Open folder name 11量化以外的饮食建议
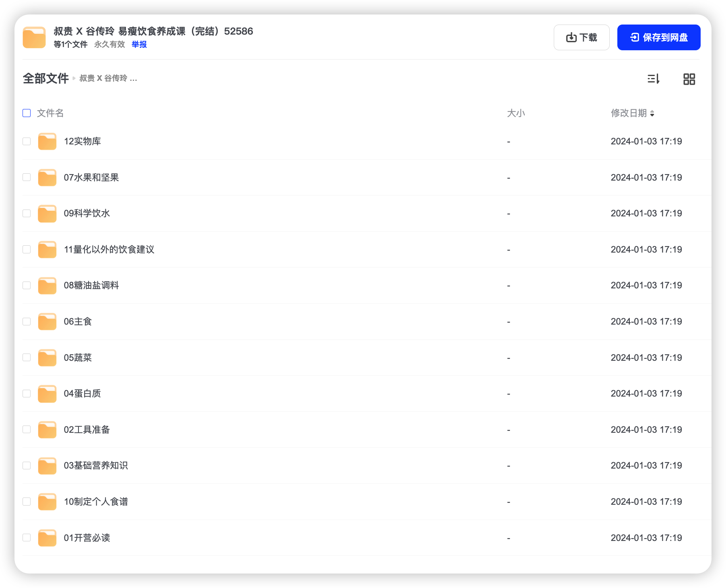The height and width of the screenshot is (588, 726). [109, 249]
